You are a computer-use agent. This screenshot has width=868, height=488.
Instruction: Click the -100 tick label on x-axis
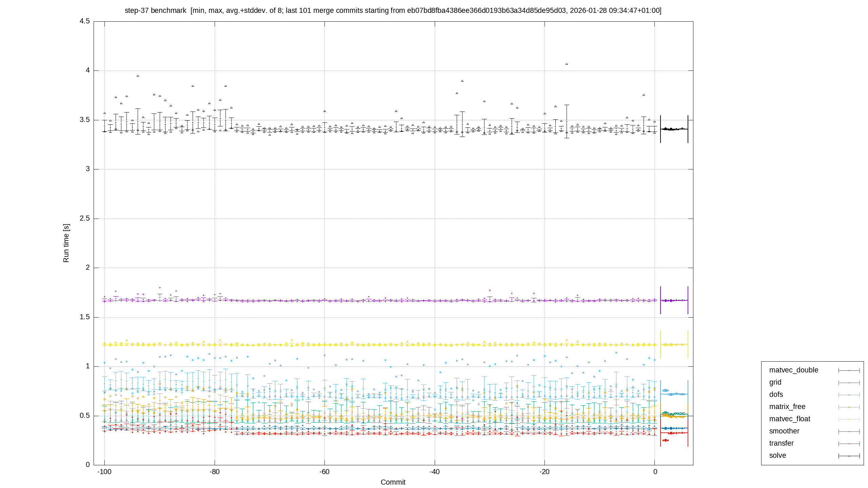click(x=104, y=472)
